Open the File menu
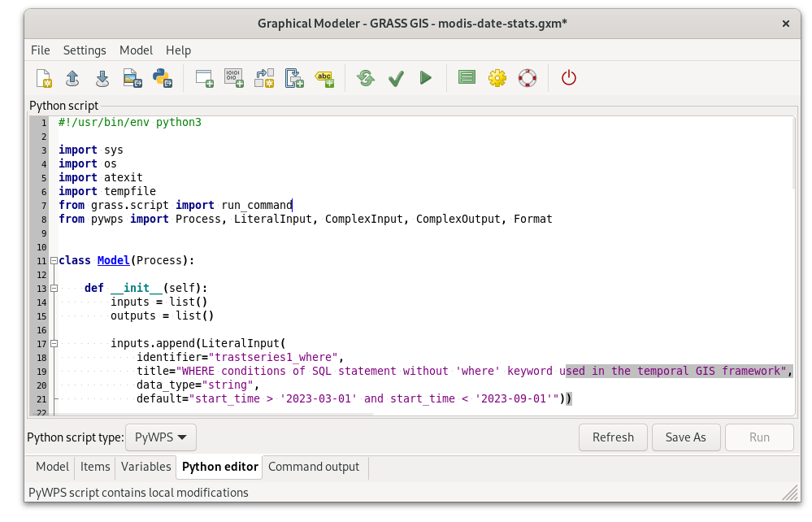812x522 pixels. (41, 50)
